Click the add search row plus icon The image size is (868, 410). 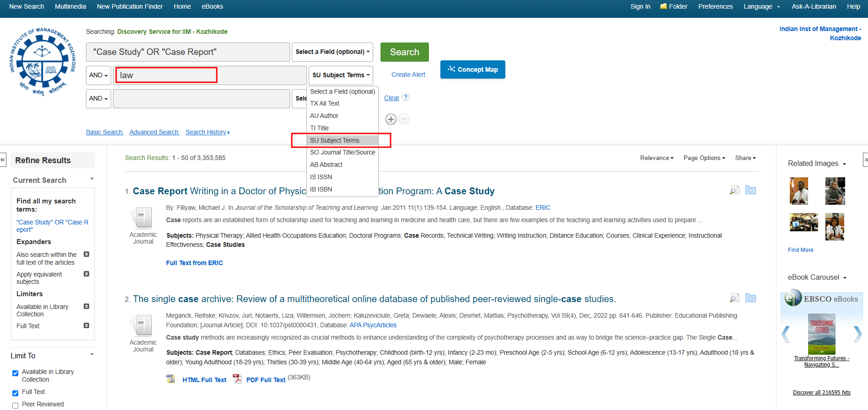point(391,119)
